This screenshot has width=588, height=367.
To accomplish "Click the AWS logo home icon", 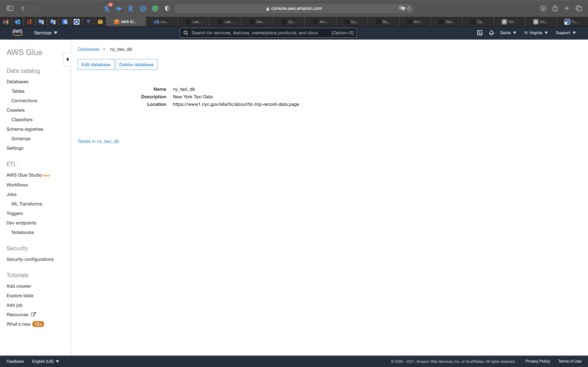I will [x=17, y=33].
